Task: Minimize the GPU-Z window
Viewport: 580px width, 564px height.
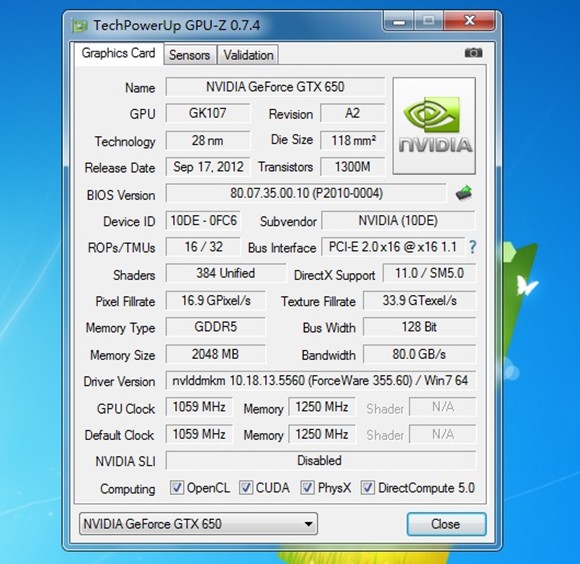Action: (x=399, y=21)
